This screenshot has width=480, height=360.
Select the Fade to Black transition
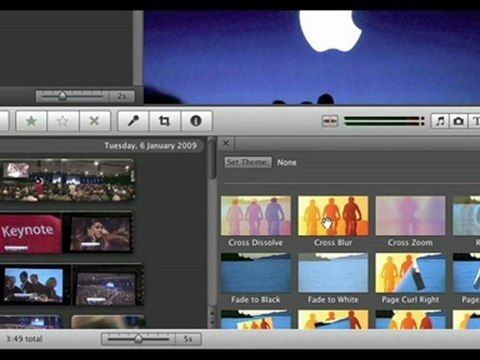point(256,273)
